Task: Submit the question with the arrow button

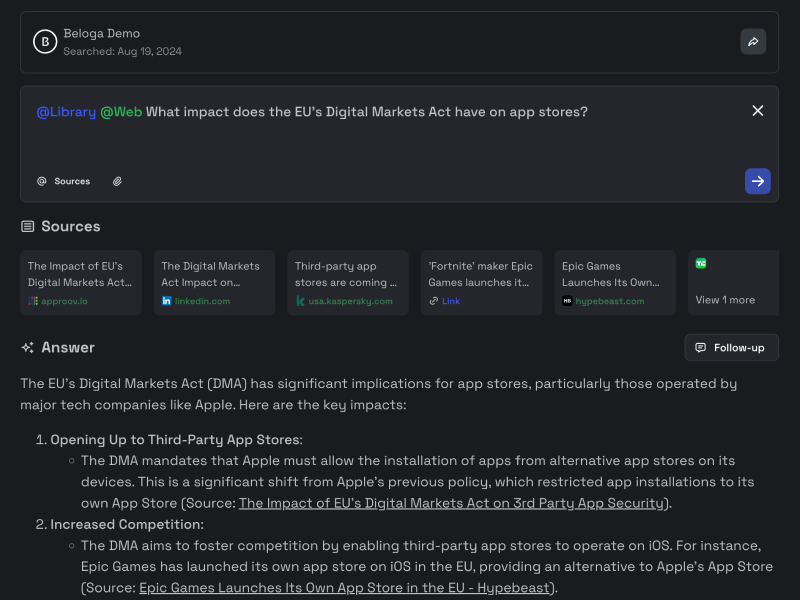Action: click(758, 181)
